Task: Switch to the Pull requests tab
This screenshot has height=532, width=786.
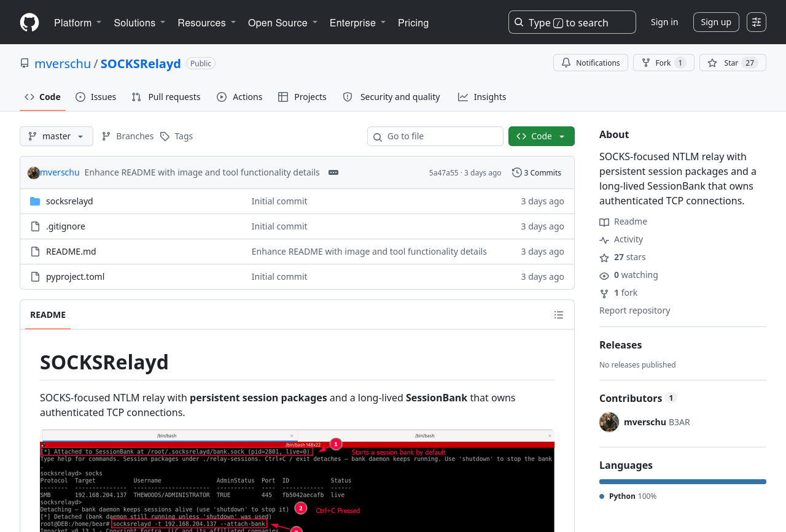Action: pos(166,97)
